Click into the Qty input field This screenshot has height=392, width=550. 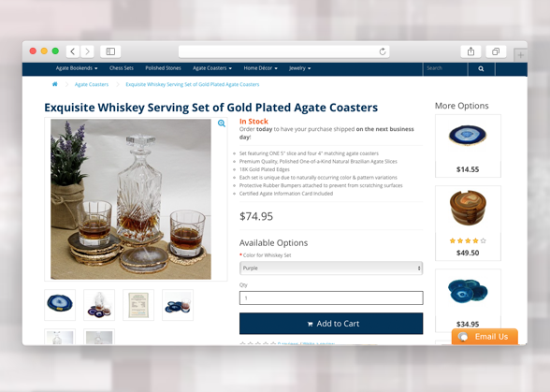[331, 298]
